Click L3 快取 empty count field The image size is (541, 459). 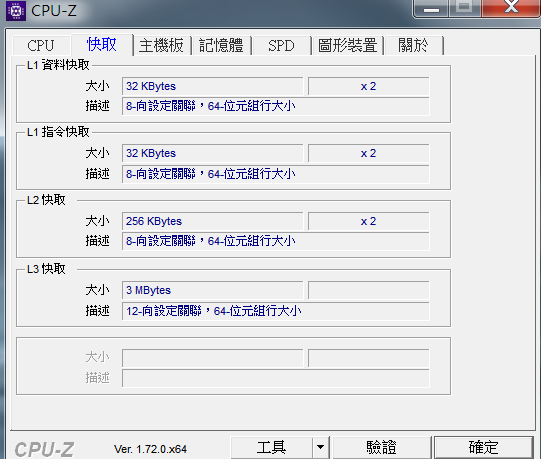pyautogui.click(x=368, y=290)
